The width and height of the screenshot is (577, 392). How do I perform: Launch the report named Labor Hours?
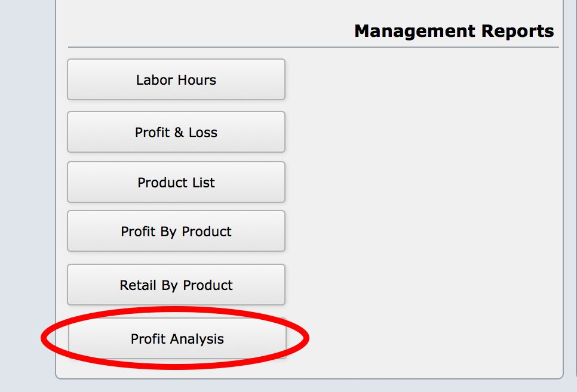(x=176, y=79)
